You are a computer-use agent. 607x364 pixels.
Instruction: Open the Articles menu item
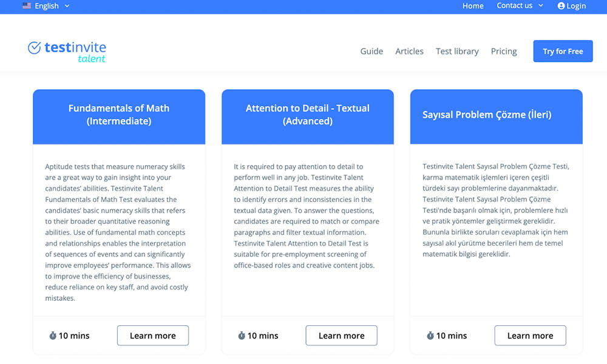(409, 52)
